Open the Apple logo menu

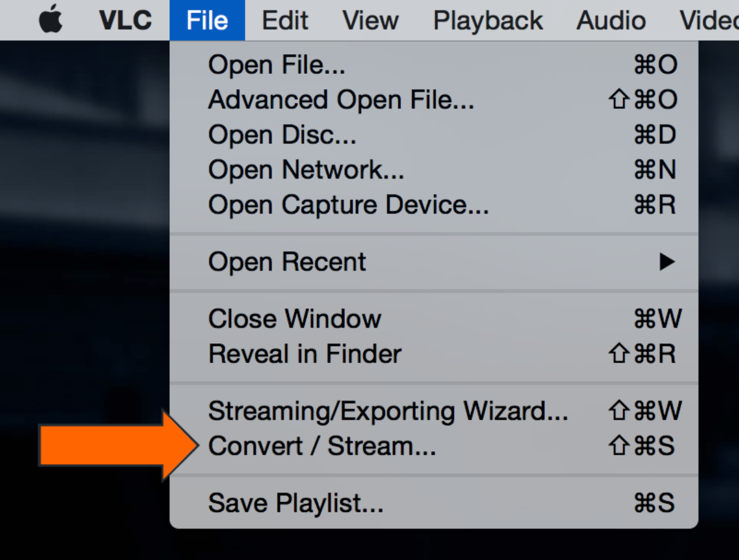[51, 20]
